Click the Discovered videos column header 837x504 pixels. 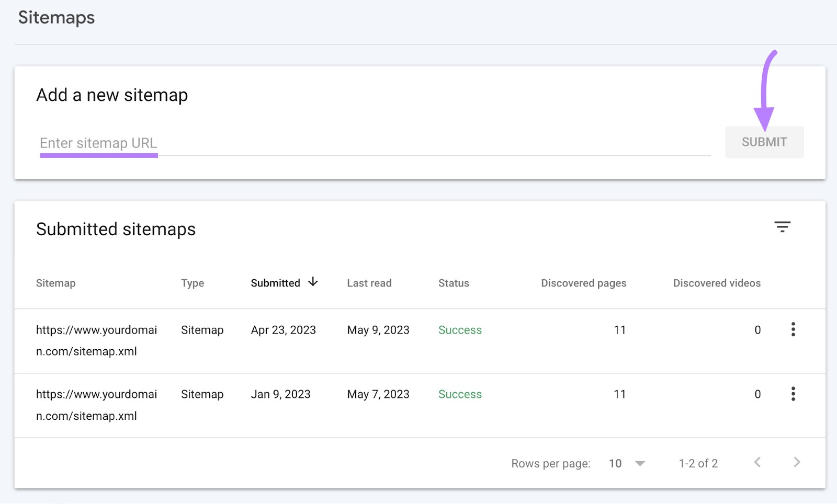point(717,283)
